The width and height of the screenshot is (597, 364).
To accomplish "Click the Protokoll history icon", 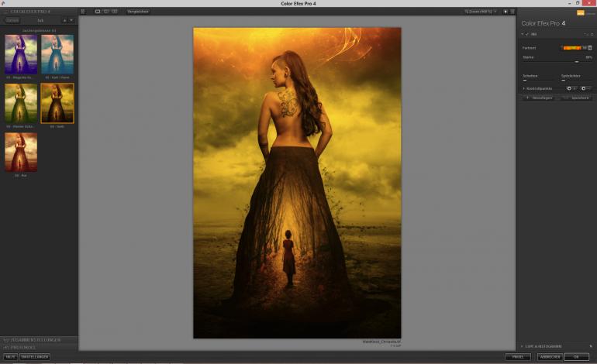I will [5, 347].
